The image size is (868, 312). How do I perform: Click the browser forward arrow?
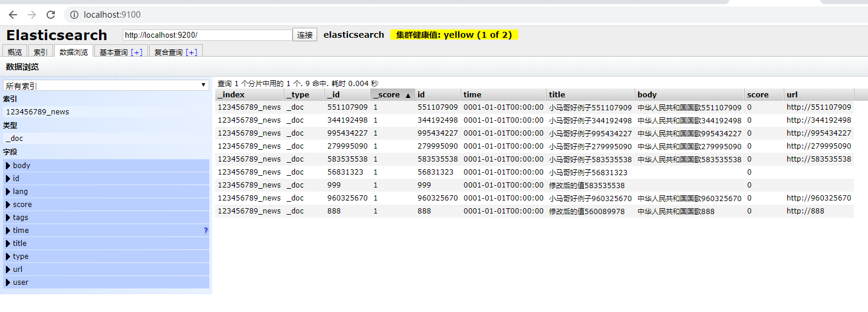[x=32, y=15]
